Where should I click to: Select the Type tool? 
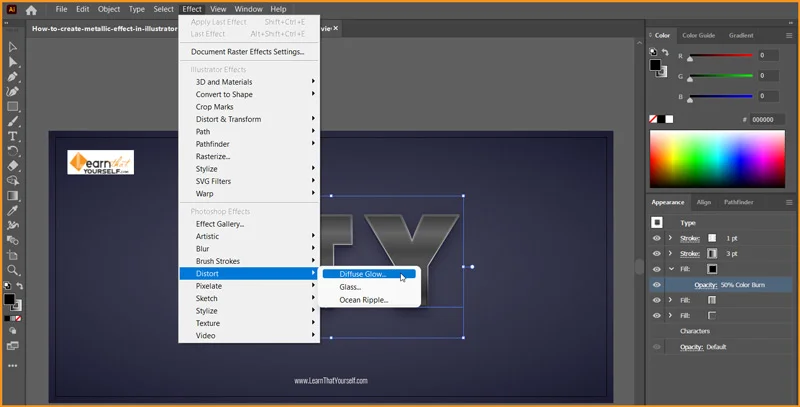[x=13, y=136]
